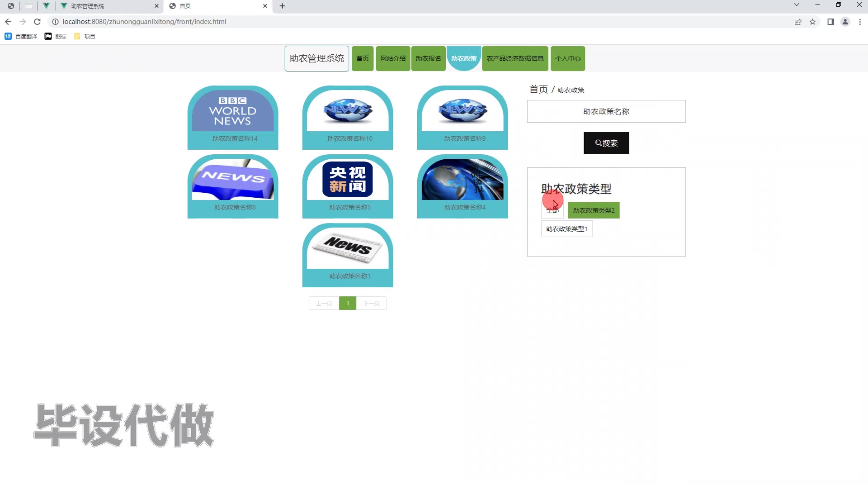Click the 助农政策名称14 title text
Screen dimensions: 868x485
pyautogui.click(x=235, y=138)
